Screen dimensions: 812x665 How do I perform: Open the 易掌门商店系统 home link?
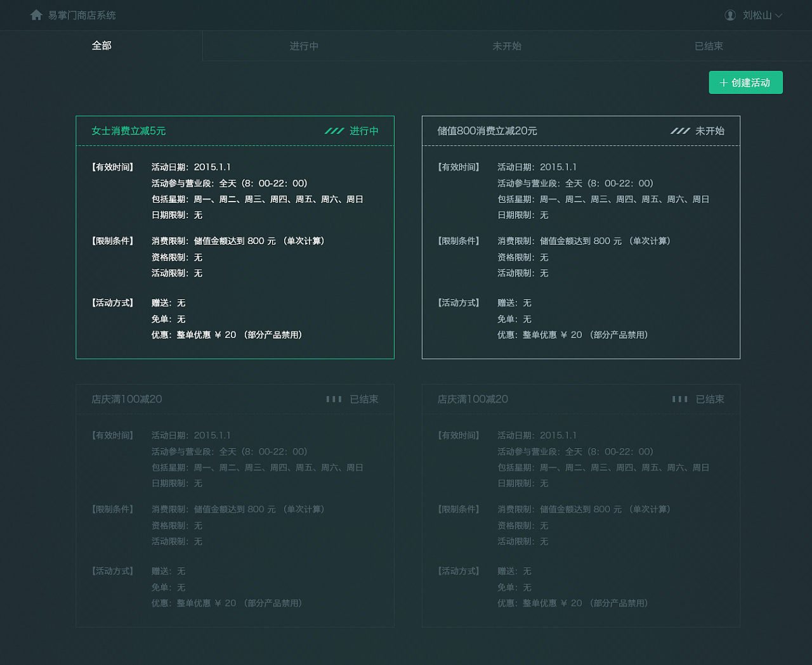point(82,15)
